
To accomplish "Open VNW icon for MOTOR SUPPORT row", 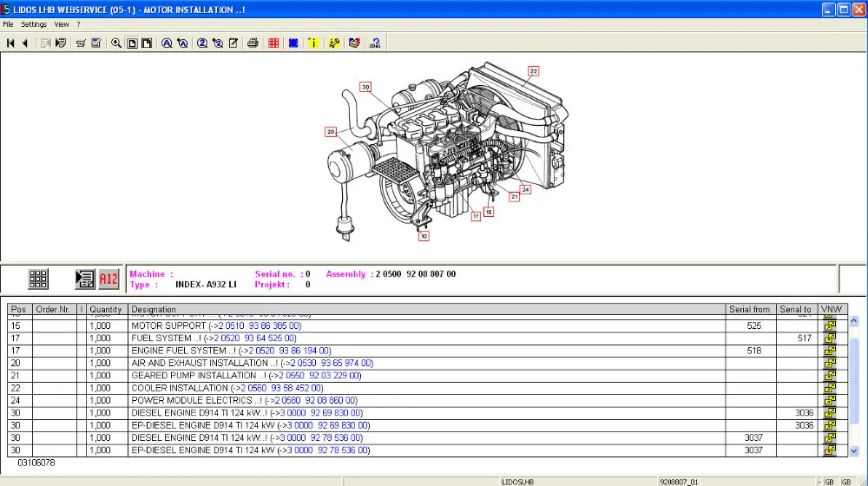I will coord(829,325).
